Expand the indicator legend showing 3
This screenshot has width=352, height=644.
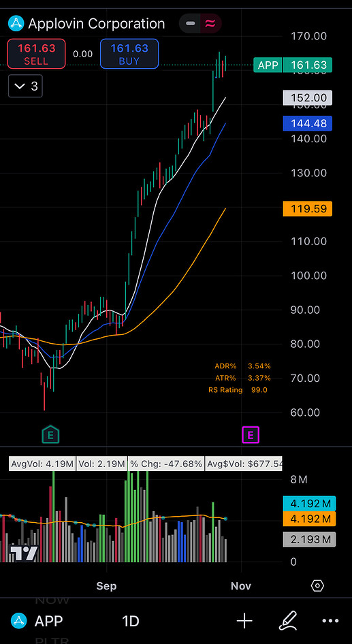pyautogui.click(x=25, y=86)
